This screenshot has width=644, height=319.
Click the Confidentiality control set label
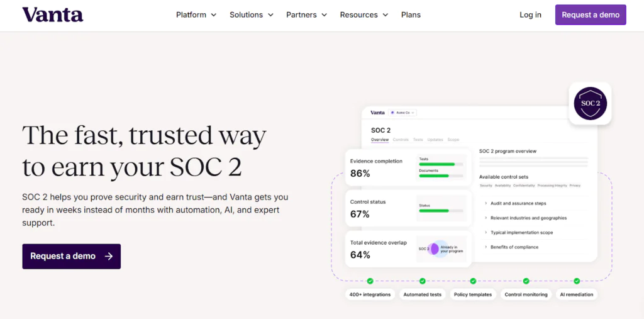(x=524, y=186)
